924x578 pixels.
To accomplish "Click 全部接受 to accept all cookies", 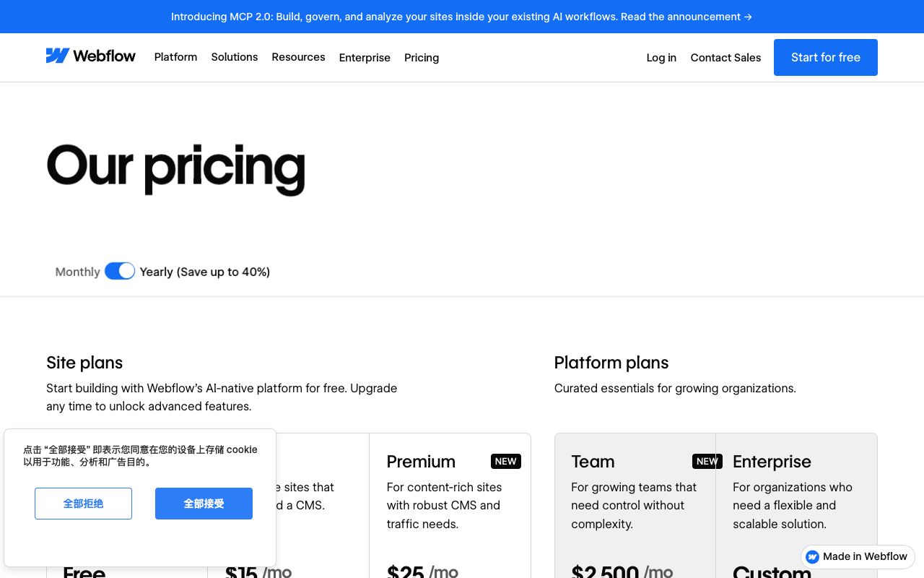I will (x=204, y=504).
